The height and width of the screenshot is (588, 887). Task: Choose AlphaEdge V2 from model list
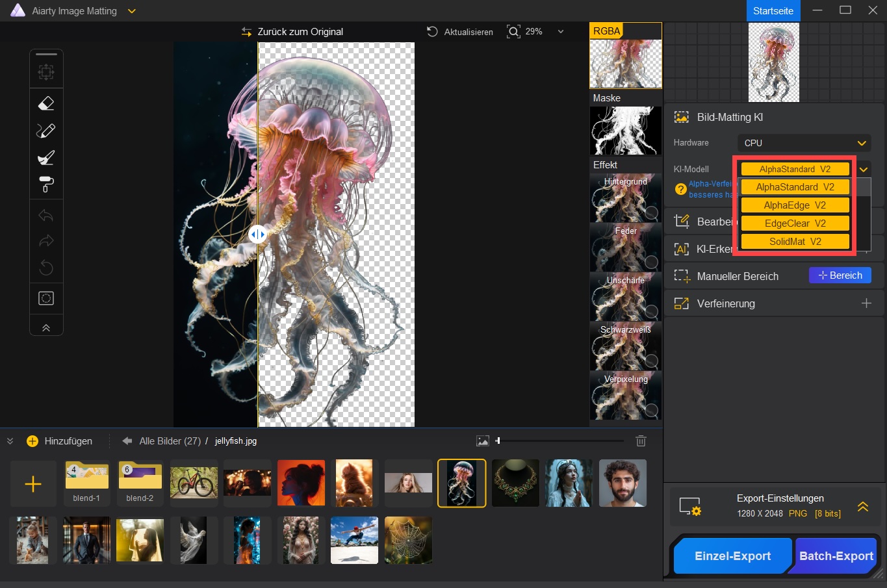click(795, 205)
